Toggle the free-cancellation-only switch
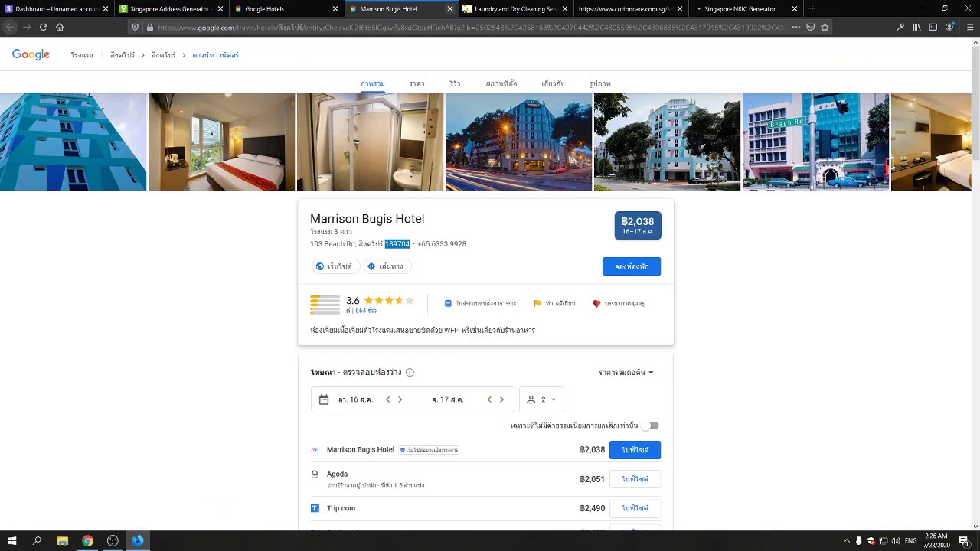 [650, 425]
